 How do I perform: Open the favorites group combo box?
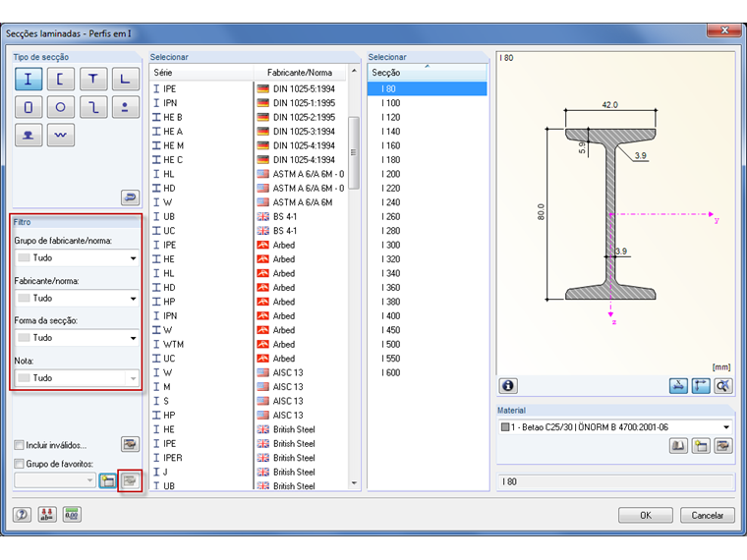tap(55, 480)
